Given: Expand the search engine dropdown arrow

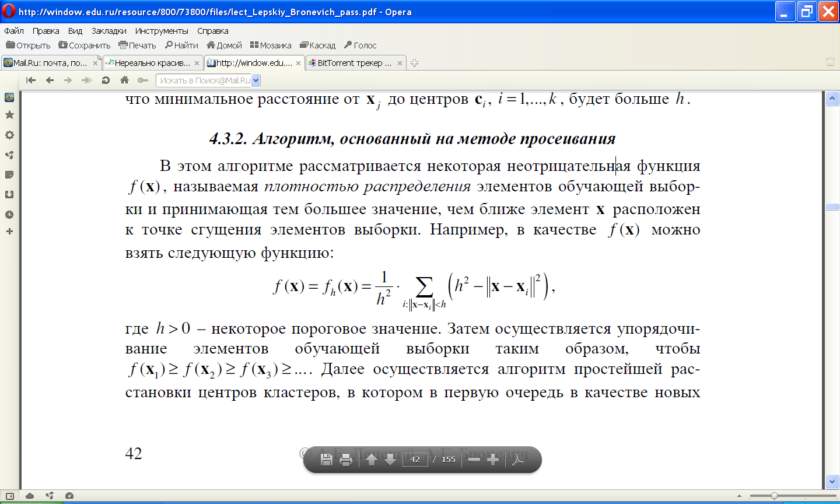Looking at the screenshot, I should [256, 80].
